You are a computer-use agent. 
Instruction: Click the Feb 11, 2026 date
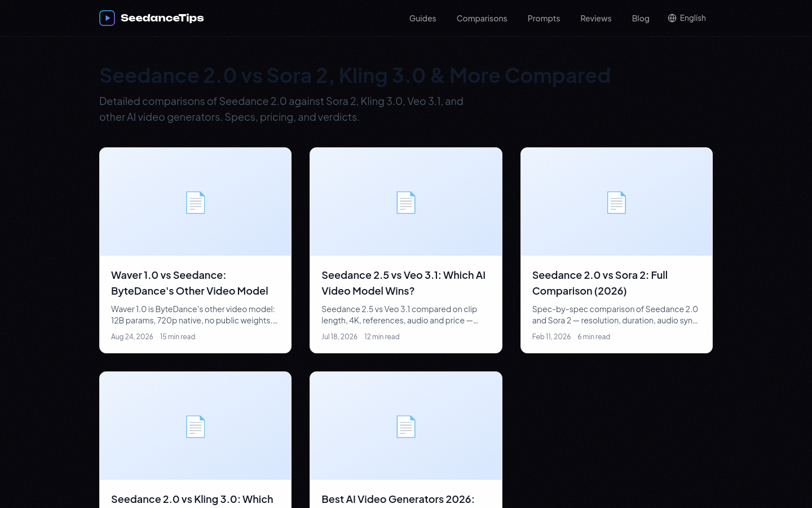[x=551, y=336]
